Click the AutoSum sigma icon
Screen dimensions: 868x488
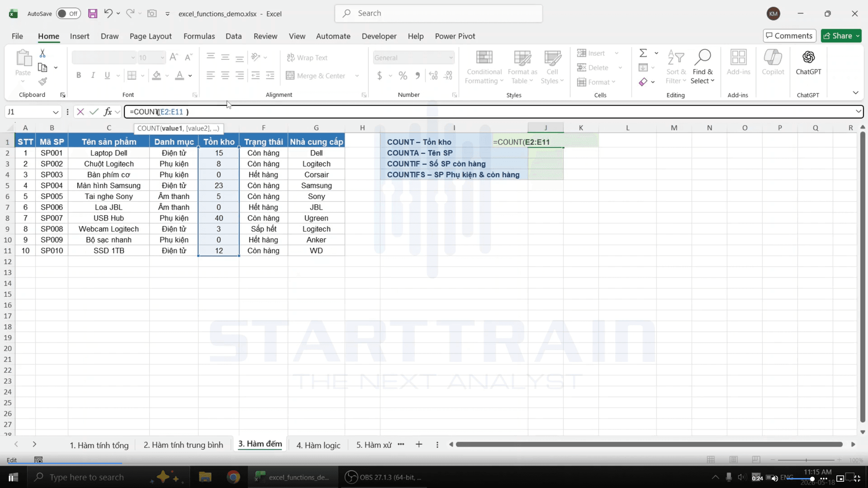pos(643,53)
